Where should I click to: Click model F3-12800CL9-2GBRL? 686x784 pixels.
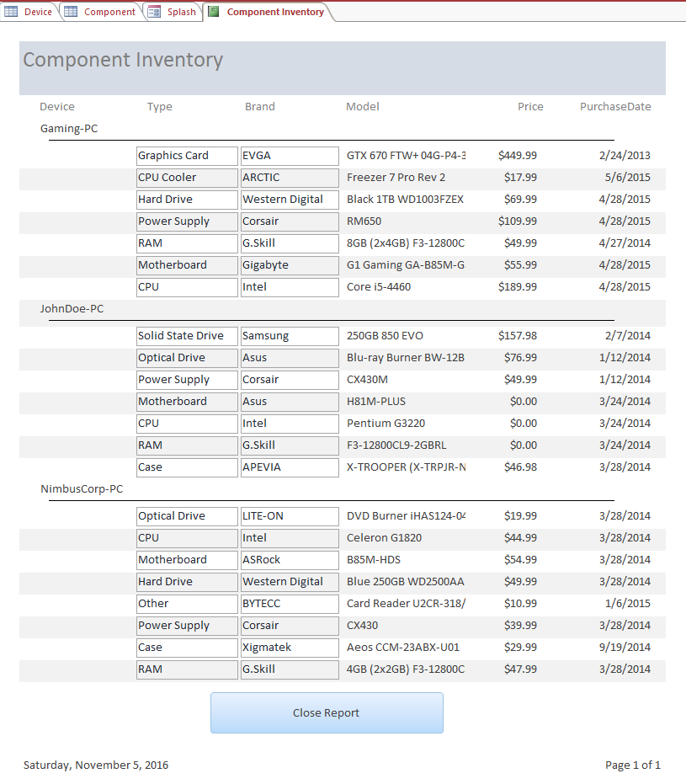(x=396, y=445)
